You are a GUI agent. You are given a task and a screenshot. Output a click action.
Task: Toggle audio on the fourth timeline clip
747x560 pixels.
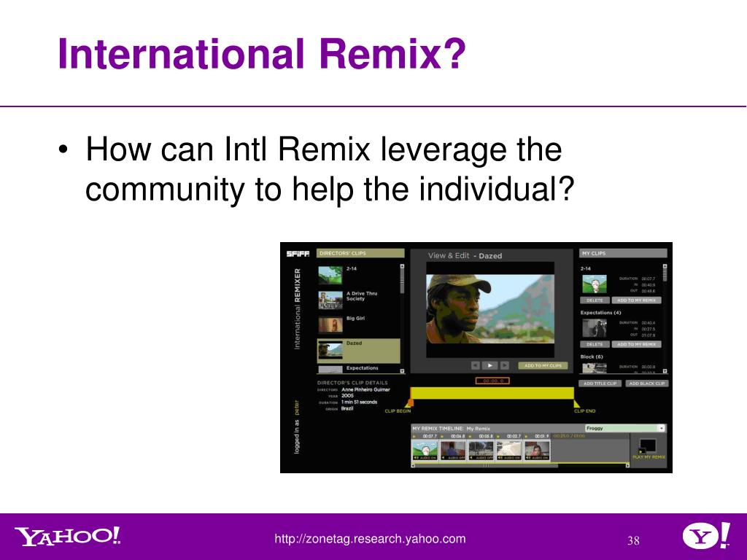pos(508,458)
